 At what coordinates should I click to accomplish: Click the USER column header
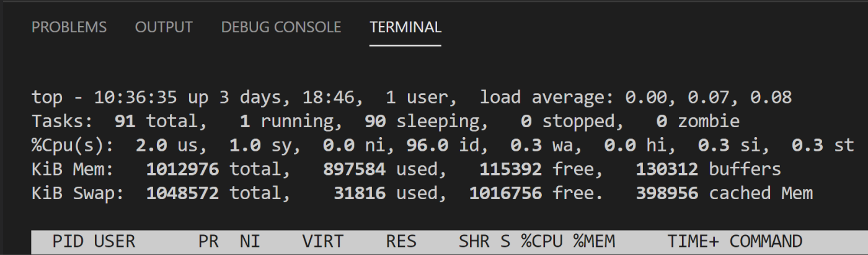pyautogui.click(x=115, y=241)
